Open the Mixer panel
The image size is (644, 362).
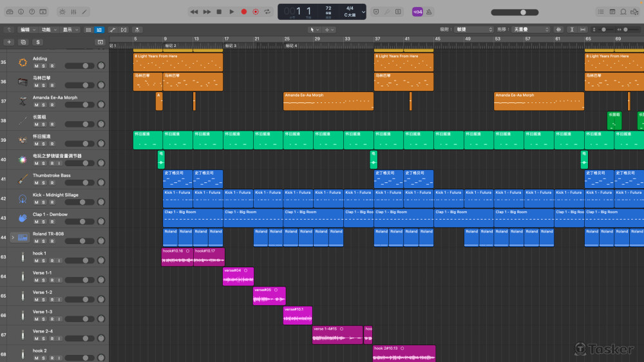73,12
